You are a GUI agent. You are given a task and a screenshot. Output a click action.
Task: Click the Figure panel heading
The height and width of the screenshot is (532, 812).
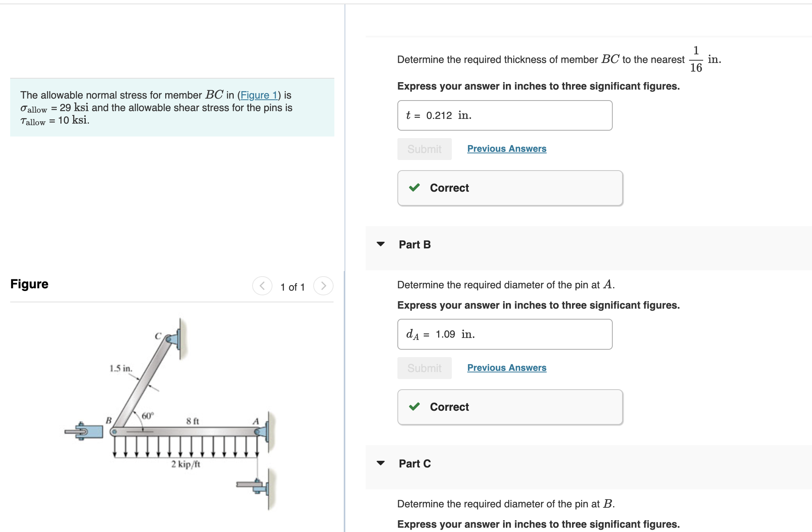tap(29, 284)
